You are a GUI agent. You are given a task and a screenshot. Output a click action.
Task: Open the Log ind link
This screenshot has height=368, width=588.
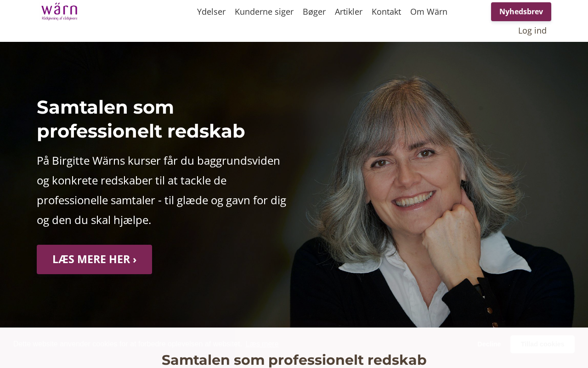click(x=532, y=30)
